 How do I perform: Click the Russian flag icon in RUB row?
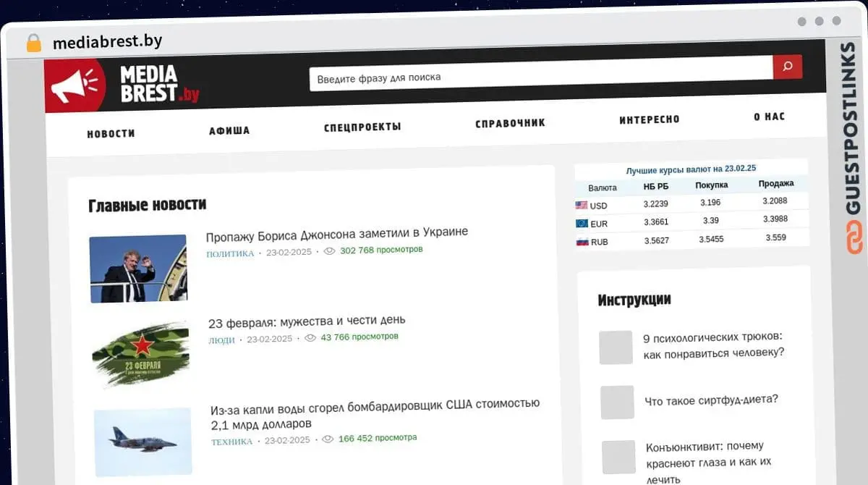tap(582, 242)
